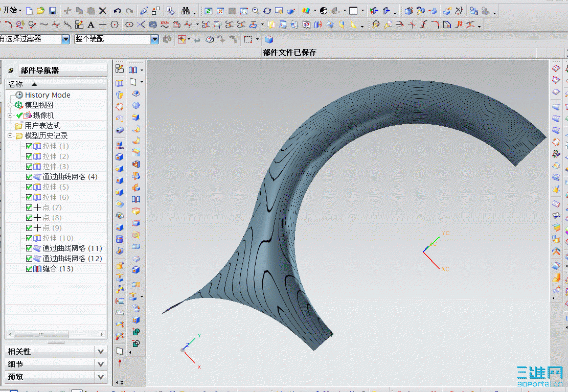568x392 pixels.
Task: Collapse the 模型历史记录 tree node
Action: [x=10, y=136]
